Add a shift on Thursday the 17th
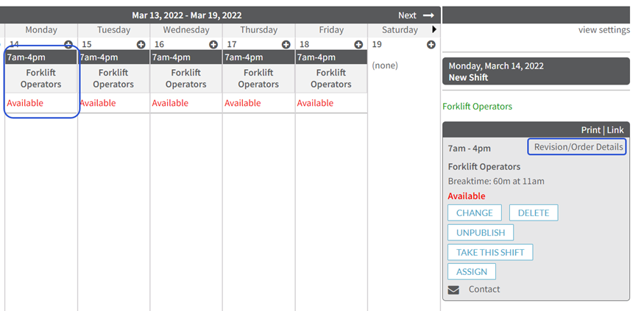Viewport: 644px width, 311px height. coord(286,45)
